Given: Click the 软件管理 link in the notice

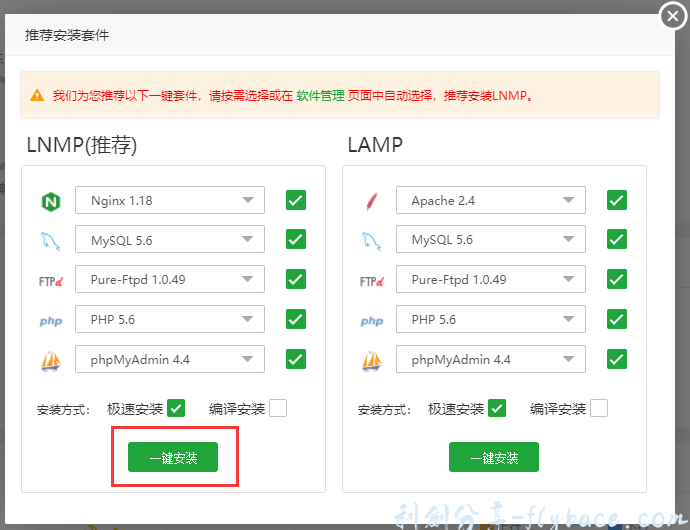Looking at the screenshot, I should (320, 96).
